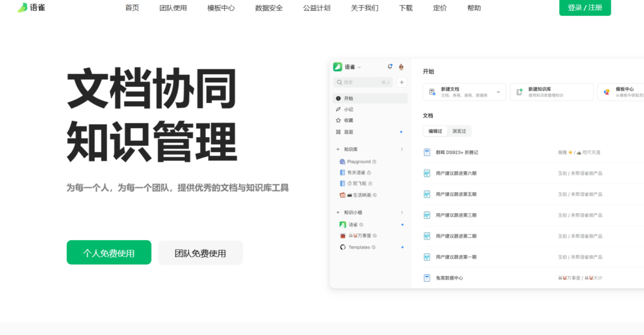
Task: Collapse the 知识库 section triangle
Action: point(338,150)
